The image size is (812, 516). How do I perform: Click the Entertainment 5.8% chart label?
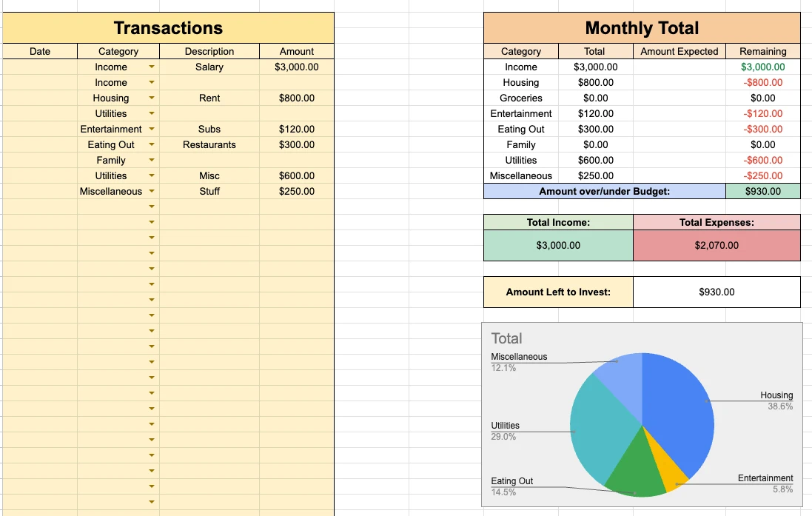(x=765, y=483)
